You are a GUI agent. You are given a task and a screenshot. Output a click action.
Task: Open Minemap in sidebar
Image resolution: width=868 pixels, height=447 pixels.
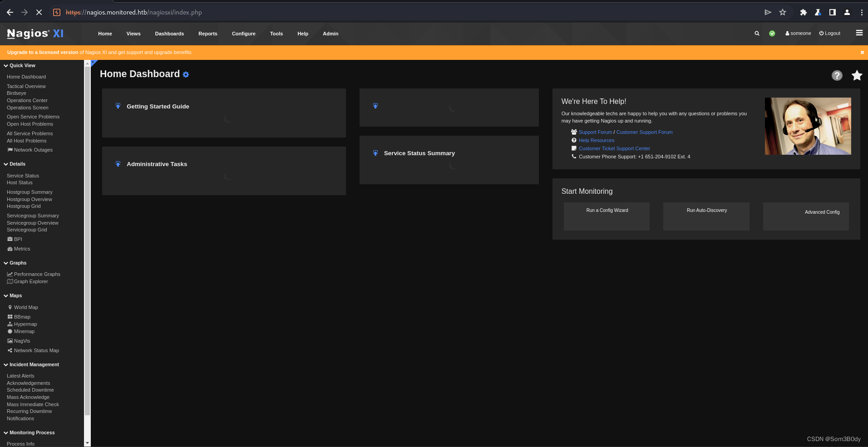21,331
